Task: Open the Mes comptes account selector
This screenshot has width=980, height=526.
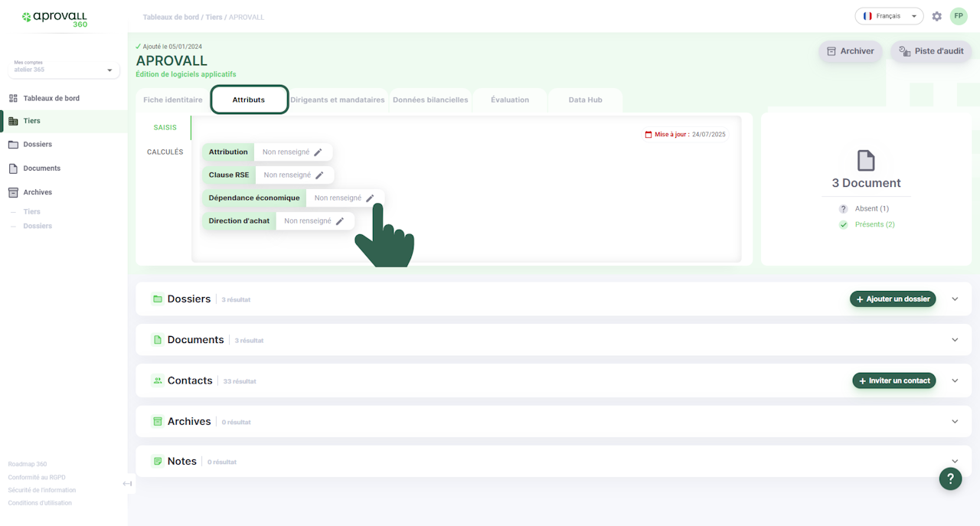Action: (64, 70)
